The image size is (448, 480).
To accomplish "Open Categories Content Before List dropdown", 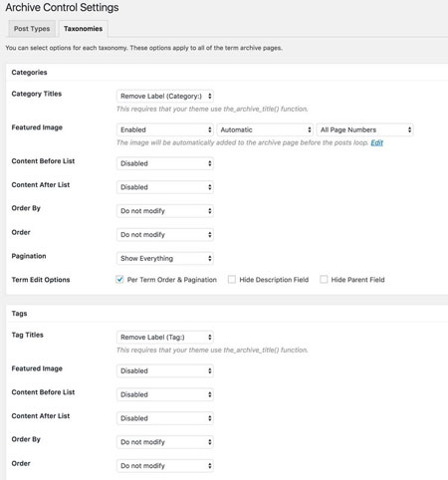I will (165, 163).
